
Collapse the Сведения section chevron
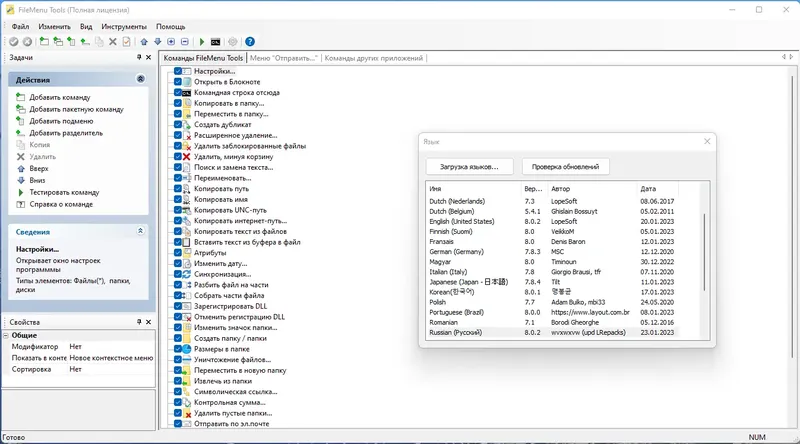coord(140,231)
